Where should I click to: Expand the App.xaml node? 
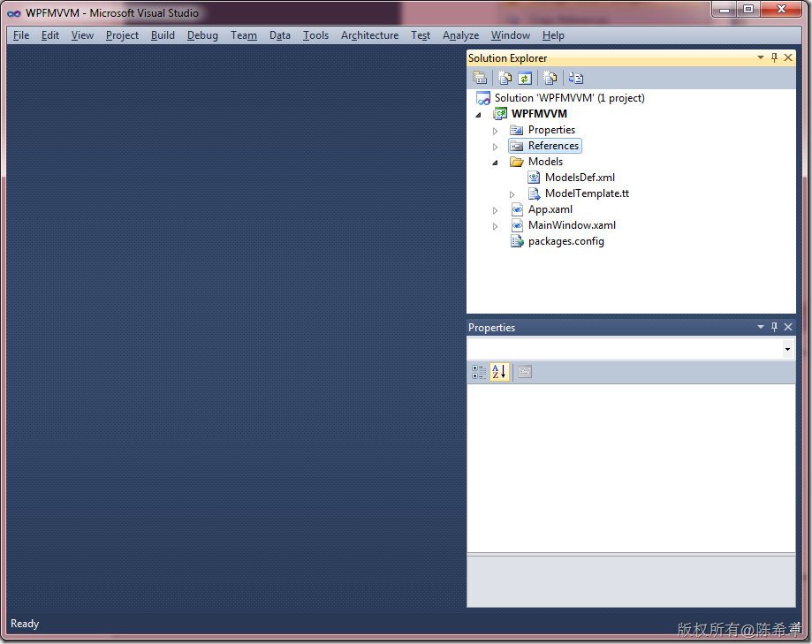495,210
